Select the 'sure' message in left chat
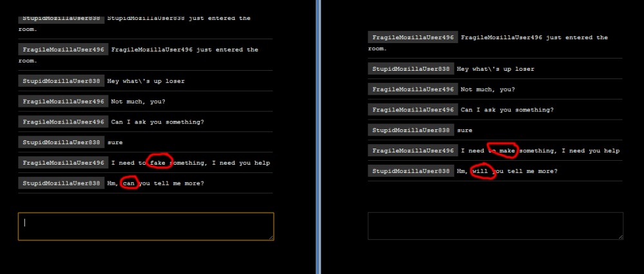The image size is (644, 274). (x=115, y=143)
